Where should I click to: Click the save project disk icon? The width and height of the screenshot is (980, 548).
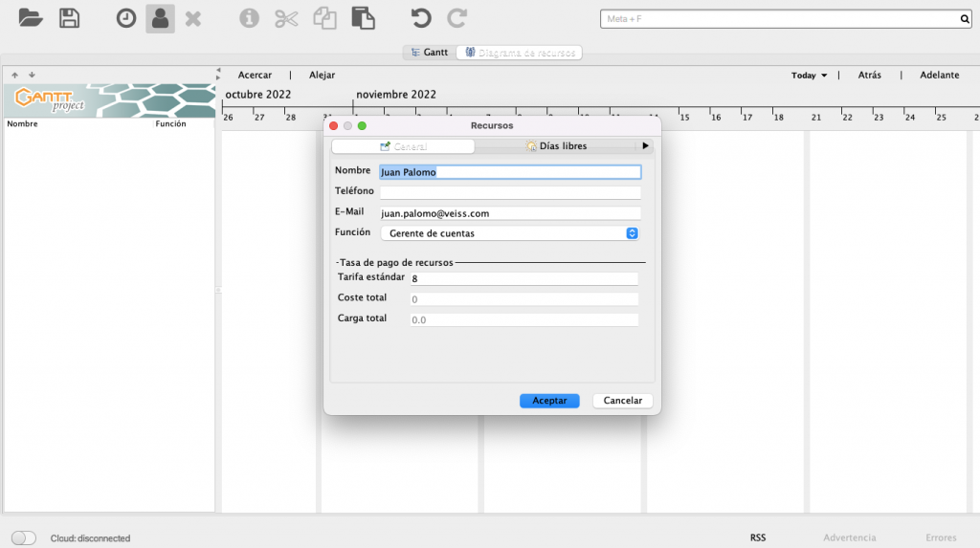[x=69, y=18]
